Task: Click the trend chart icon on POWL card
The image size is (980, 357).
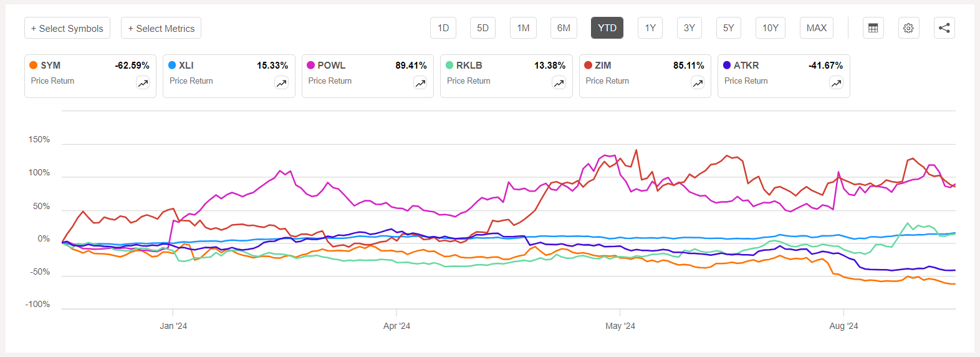Action: click(x=420, y=83)
